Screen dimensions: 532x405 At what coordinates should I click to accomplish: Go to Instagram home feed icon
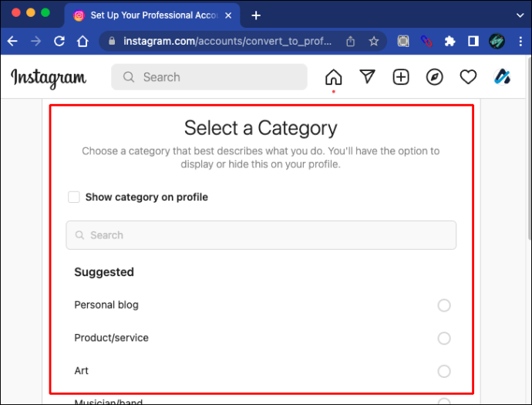333,77
